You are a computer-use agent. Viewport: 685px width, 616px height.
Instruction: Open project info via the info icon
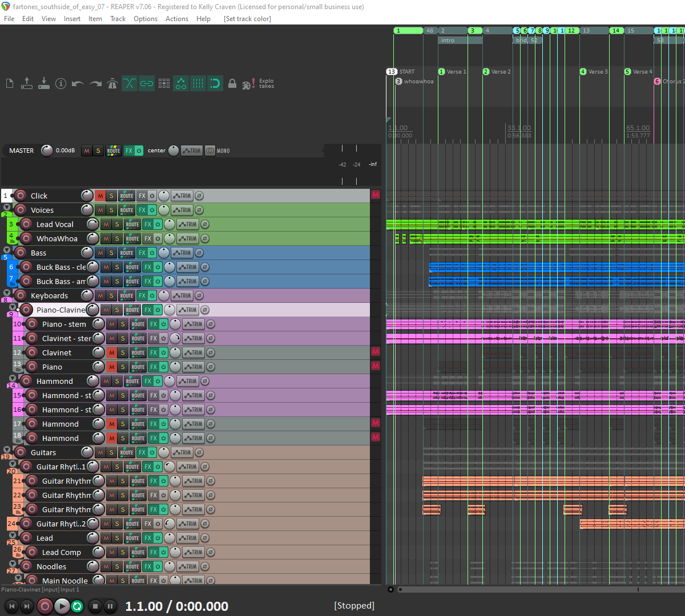coord(61,84)
